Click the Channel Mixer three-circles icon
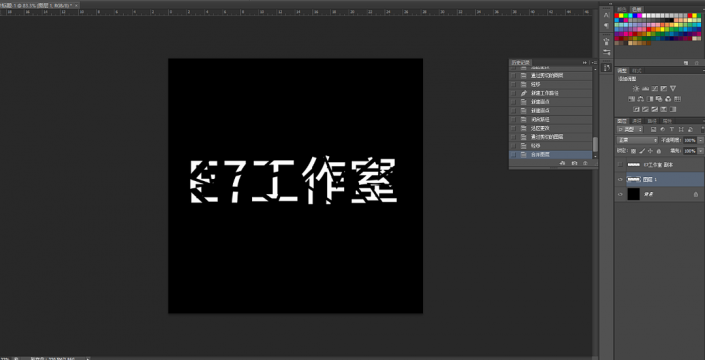This screenshot has width=705, height=360. [668, 99]
